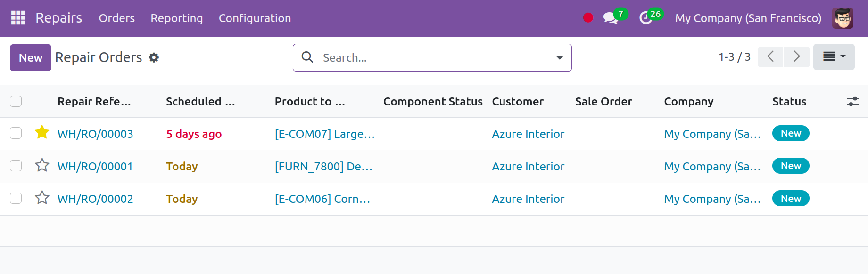The width and height of the screenshot is (868, 274).
Task: Click the New repair order button
Action: tap(31, 57)
